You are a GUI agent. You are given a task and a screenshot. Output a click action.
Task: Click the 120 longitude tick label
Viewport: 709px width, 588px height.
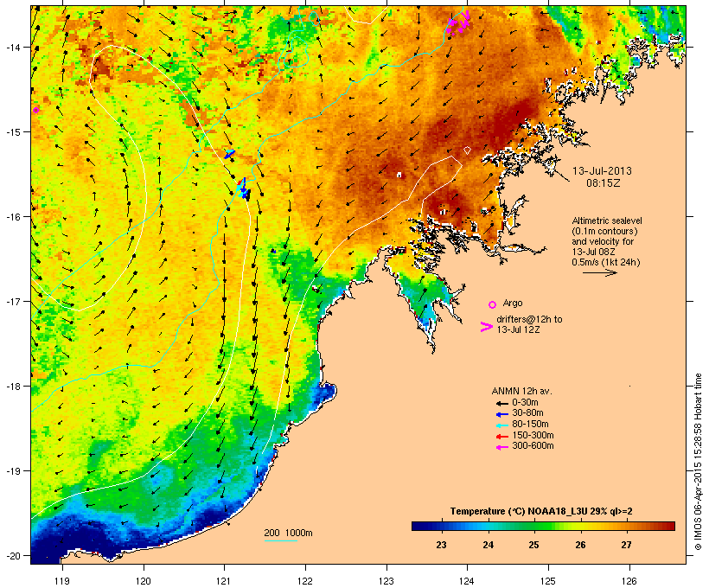coord(144,581)
